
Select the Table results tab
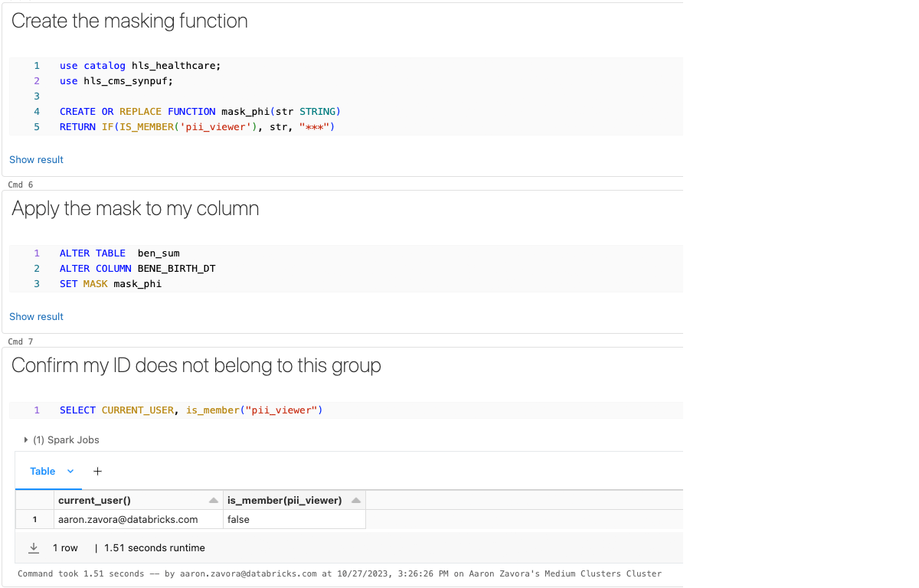point(42,472)
